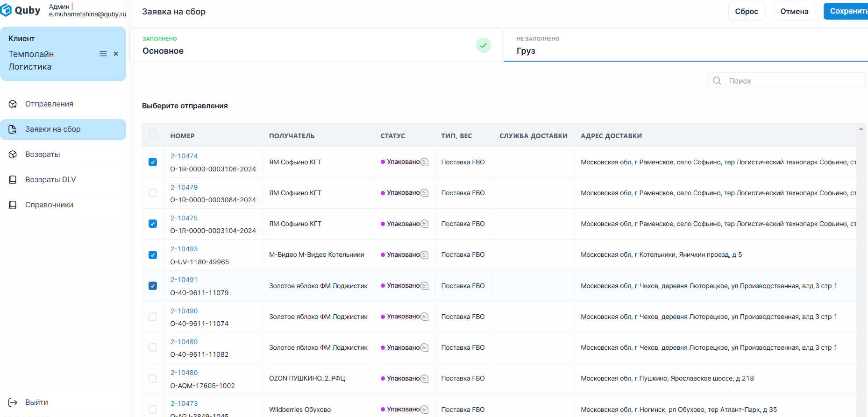Uncheck shipment 2-10474 checkbox
This screenshot has height=417, width=868.
[x=153, y=162]
